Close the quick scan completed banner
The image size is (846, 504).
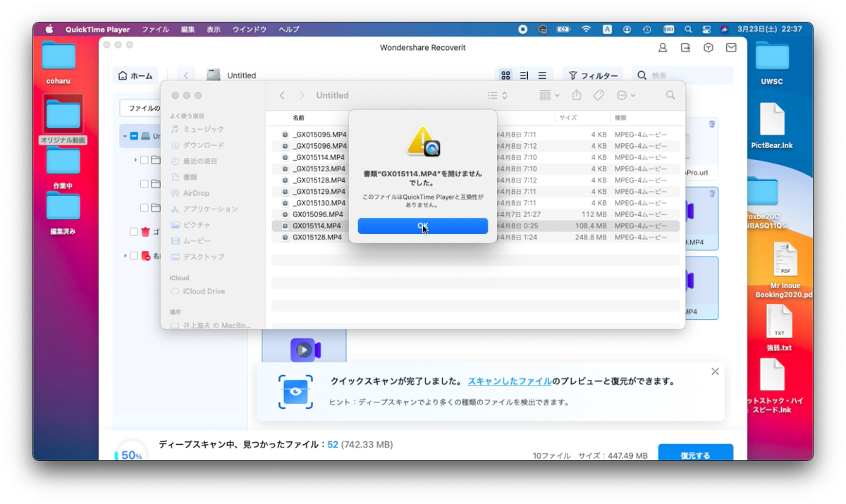click(x=715, y=371)
